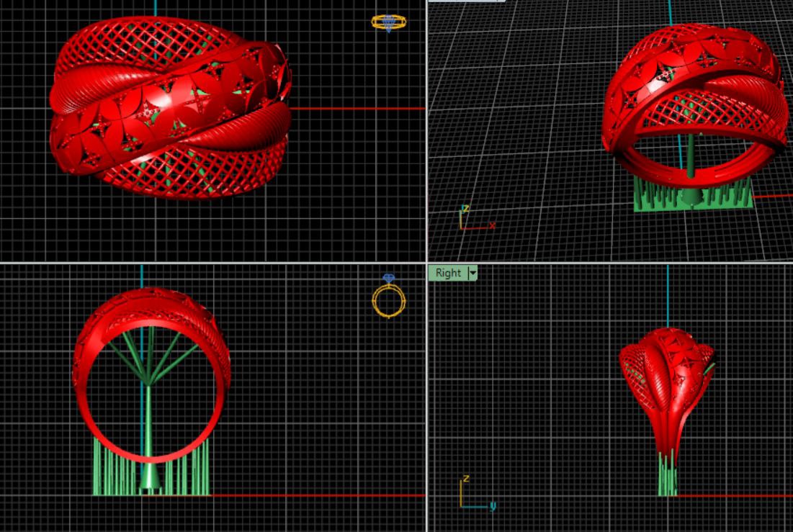Select the red ring in the top-left viewport
Image resolution: width=793 pixels, height=532 pixels.
tap(171, 108)
